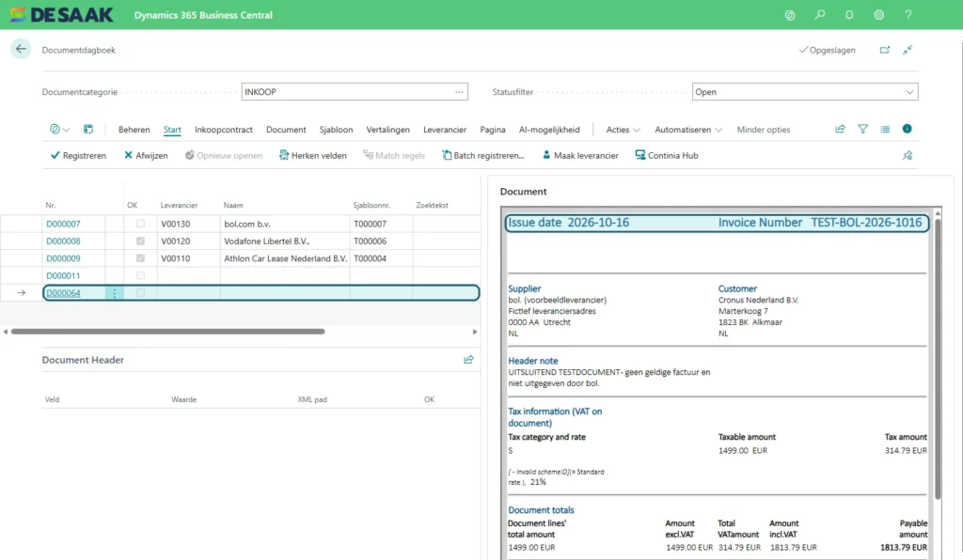
Task: Open the Inkoopcontract tab
Action: 224,130
